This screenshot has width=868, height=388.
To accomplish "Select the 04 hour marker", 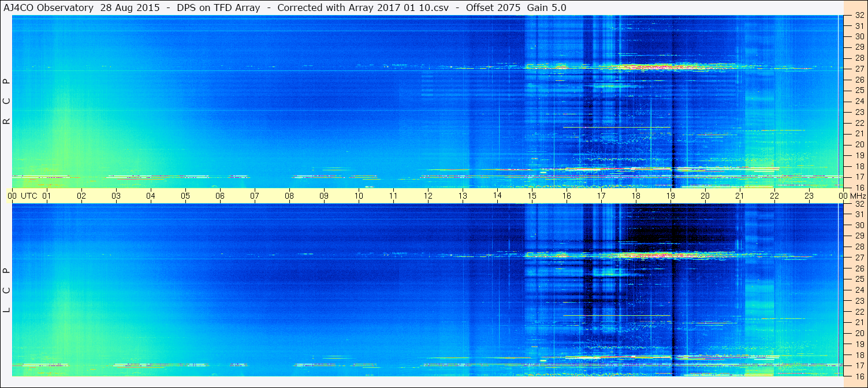I will click(x=151, y=196).
